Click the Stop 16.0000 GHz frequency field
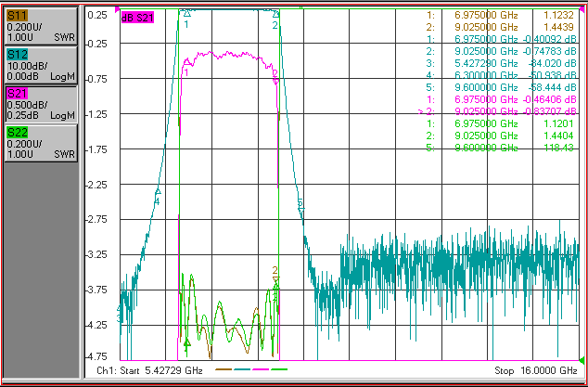 click(536, 371)
